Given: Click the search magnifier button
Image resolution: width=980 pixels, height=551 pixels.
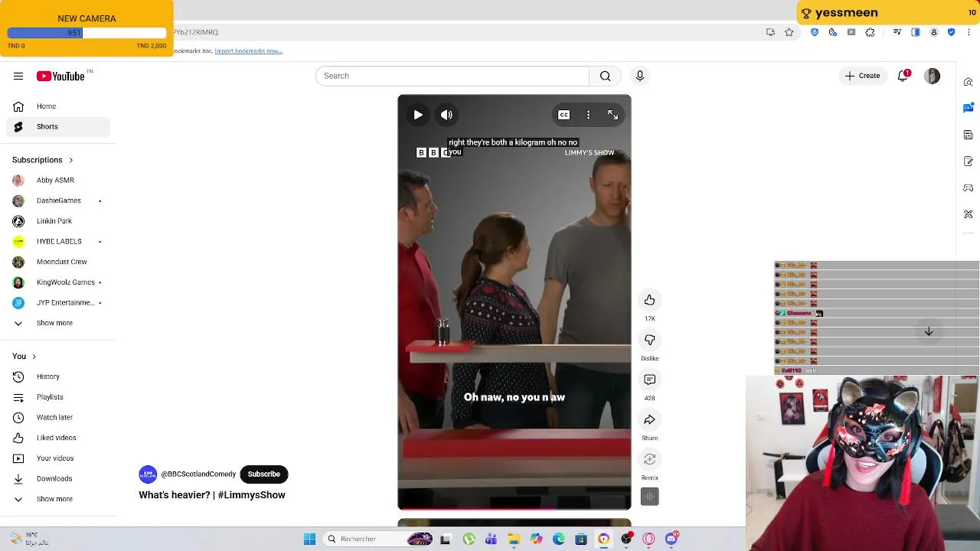Looking at the screenshot, I should coord(605,76).
